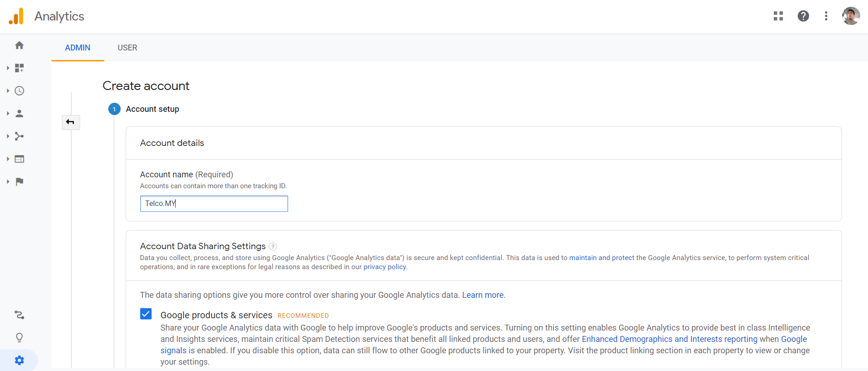Click the Admin gear icon

(19, 361)
